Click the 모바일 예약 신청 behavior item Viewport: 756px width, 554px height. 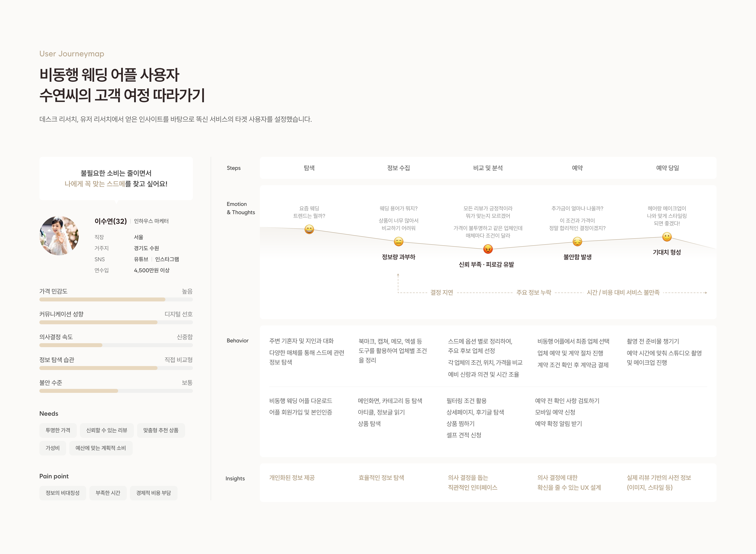point(555,412)
